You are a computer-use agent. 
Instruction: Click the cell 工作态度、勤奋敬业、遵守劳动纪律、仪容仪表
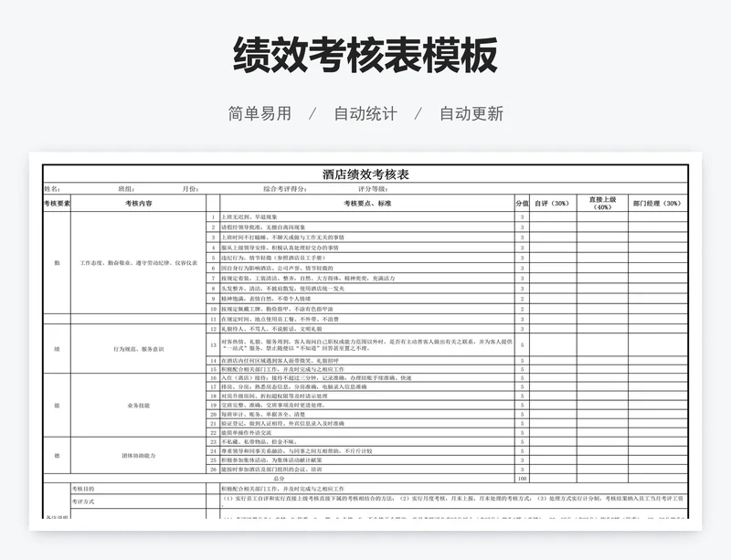click(x=139, y=263)
